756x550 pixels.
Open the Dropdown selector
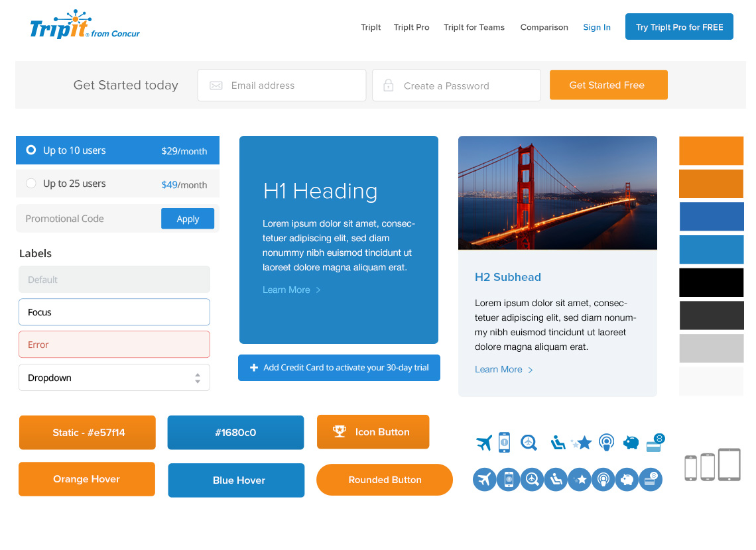coord(114,377)
